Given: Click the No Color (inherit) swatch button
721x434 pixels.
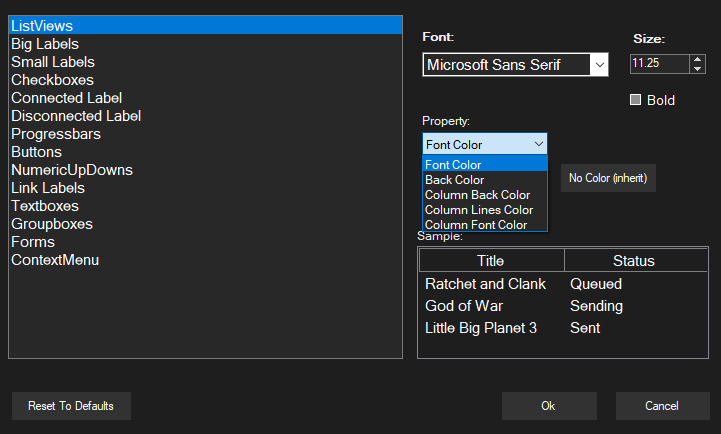Looking at the screenshot, I should 608,178.
